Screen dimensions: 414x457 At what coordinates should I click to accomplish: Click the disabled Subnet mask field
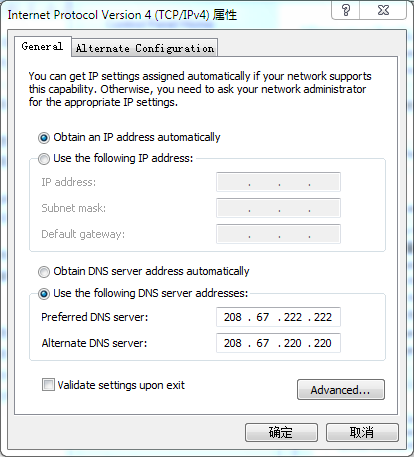[x=278, y=208]
